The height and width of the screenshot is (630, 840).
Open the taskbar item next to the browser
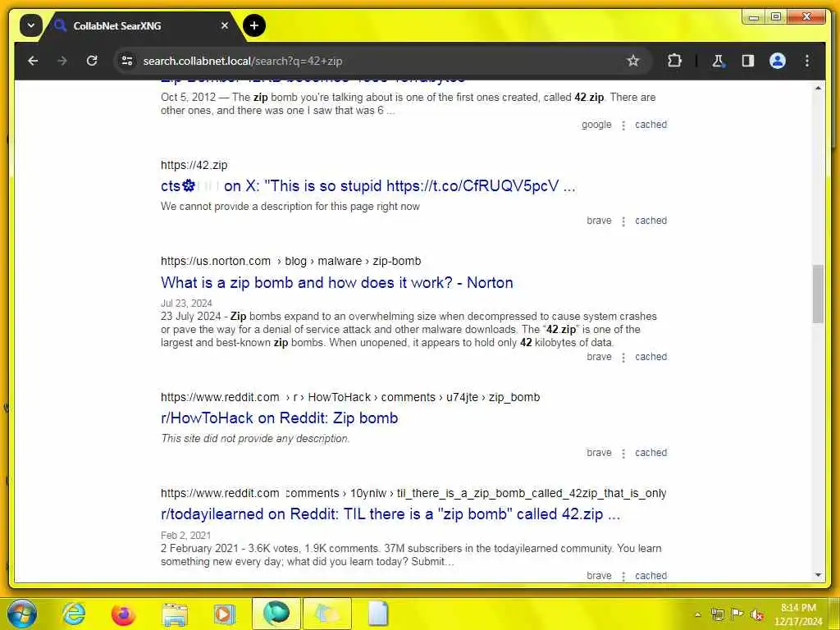[x=327, y=614]
